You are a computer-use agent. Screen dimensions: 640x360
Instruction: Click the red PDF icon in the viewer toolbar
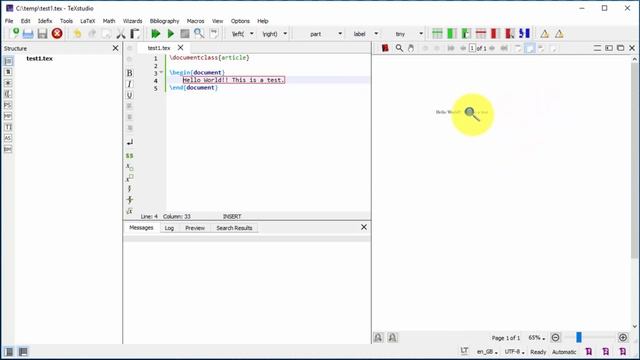point(385,48)
